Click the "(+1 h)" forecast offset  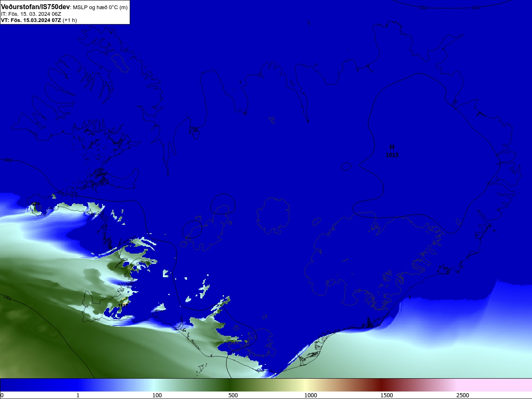pos(70,20)
